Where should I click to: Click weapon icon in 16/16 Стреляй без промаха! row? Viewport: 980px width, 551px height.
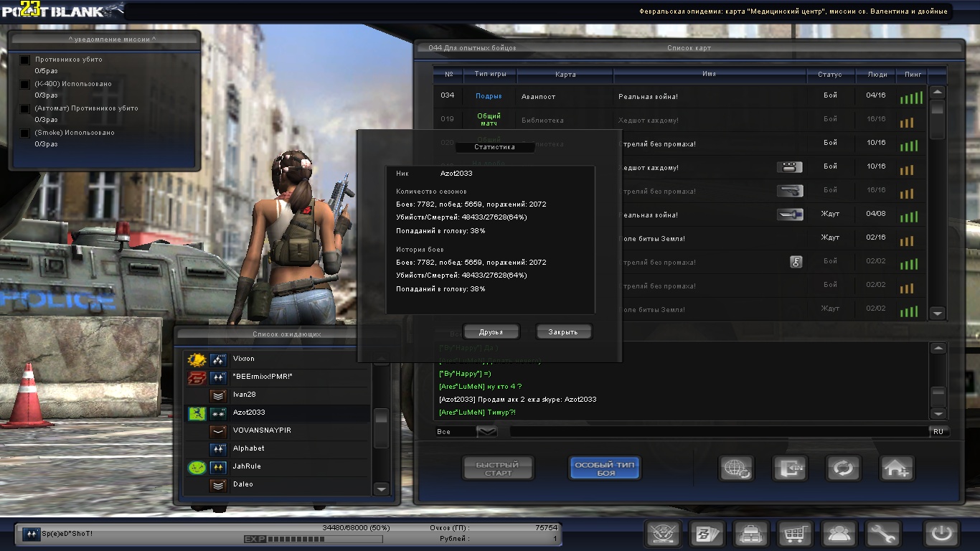pos(790,191)
